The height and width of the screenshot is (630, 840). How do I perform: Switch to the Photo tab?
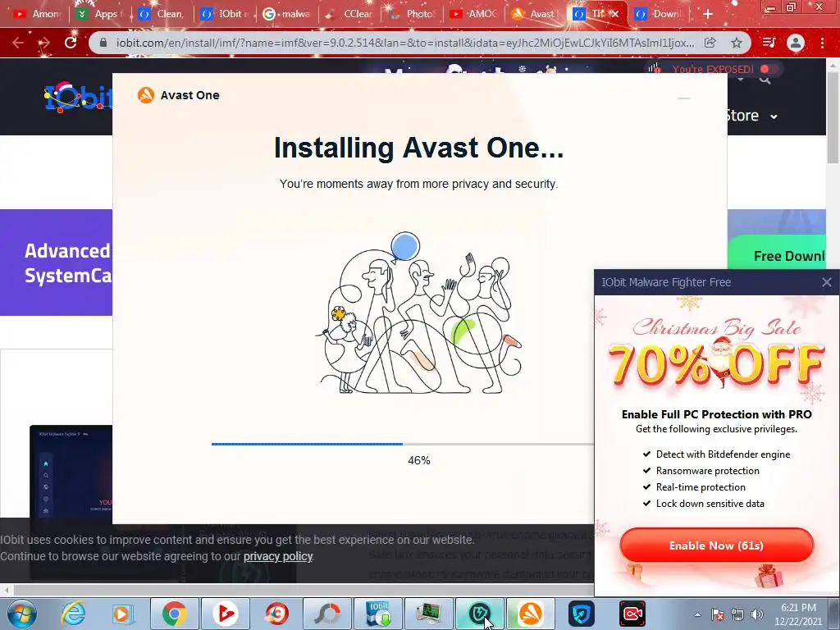tap(412, 14)
